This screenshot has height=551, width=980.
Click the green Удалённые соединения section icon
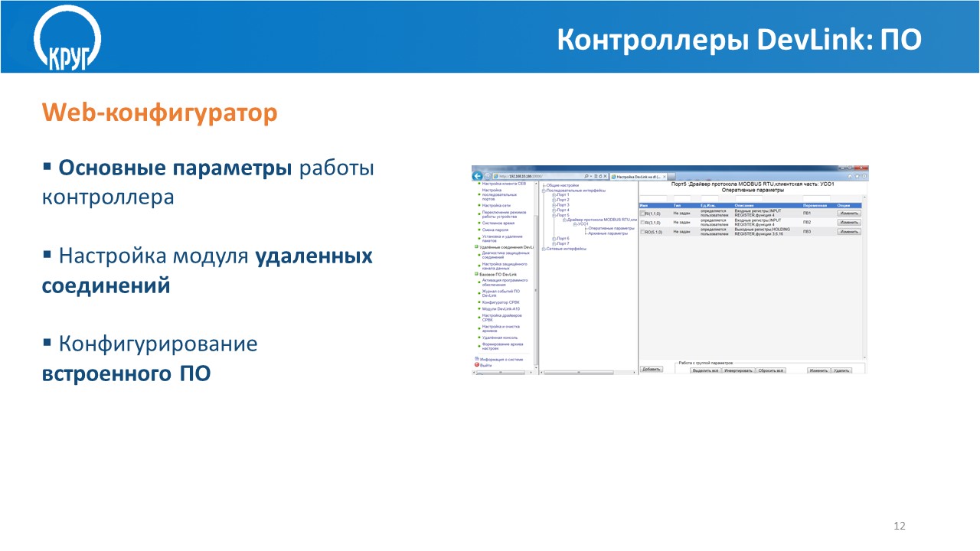click(476, 247)
